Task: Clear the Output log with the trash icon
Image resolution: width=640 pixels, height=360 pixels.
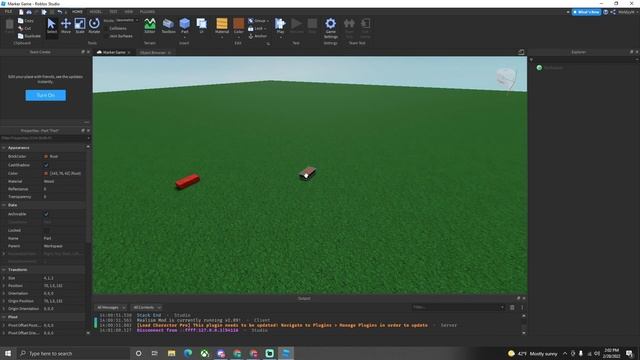Action: (512, 307)
